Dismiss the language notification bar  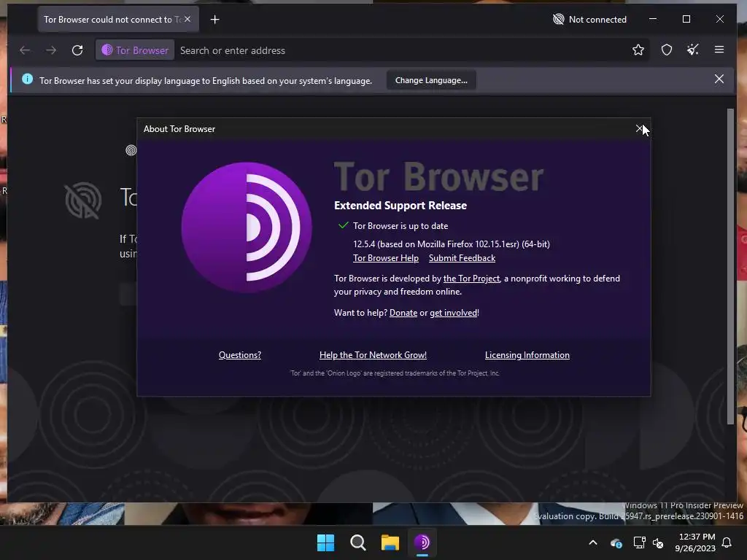(x=719, y=79)
